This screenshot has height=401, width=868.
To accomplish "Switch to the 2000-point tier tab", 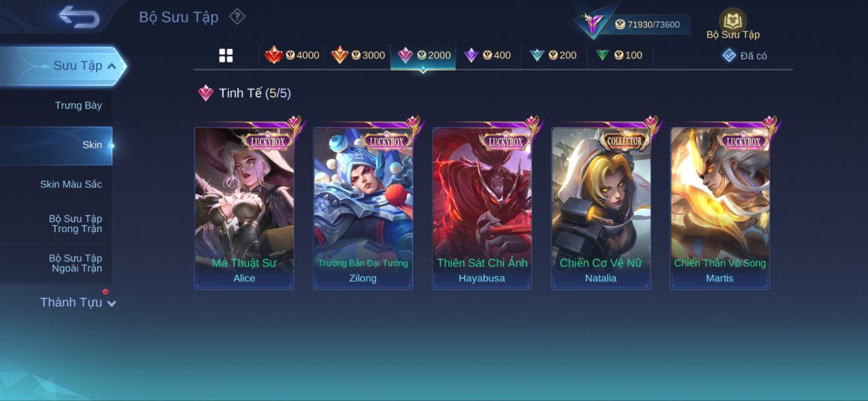I will [x=424, y=56].
